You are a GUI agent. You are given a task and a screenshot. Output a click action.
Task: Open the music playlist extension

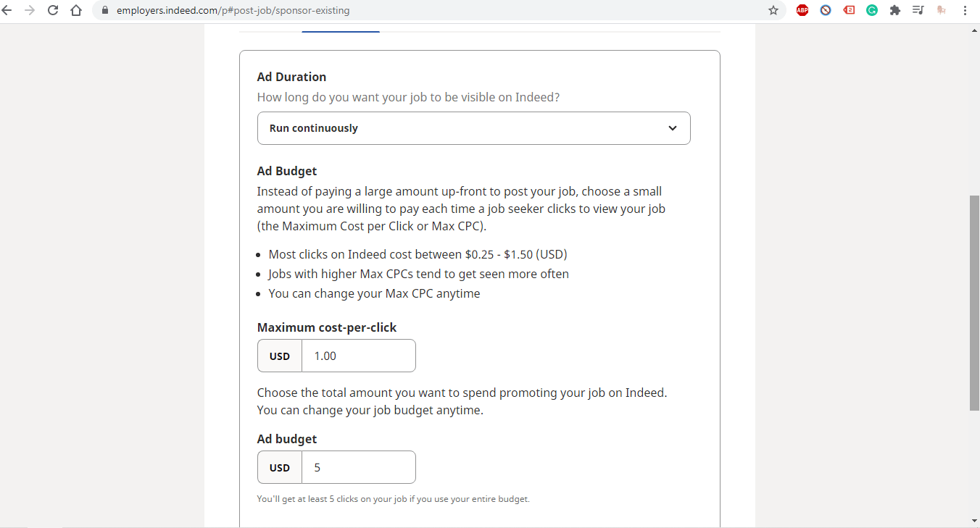tap(918, 10)
